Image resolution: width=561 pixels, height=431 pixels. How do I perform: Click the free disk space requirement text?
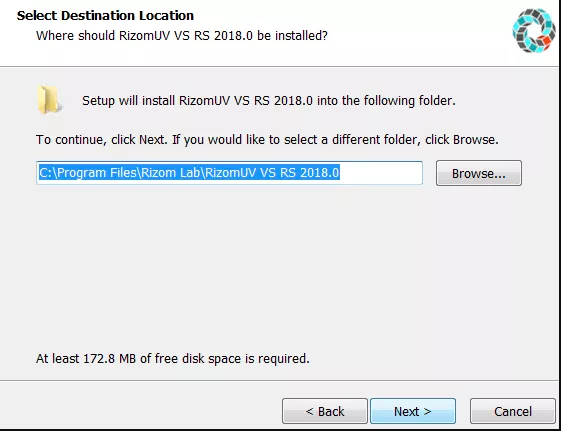(x=172, y=358)
